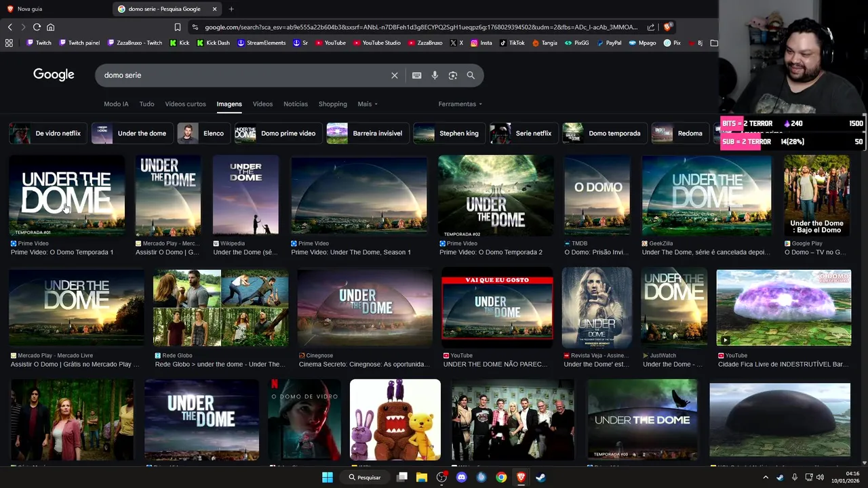This screenshot has height=488, width=868.
Task: Open 'O Domo Temporada 2' image result
Action: [496, 195]
